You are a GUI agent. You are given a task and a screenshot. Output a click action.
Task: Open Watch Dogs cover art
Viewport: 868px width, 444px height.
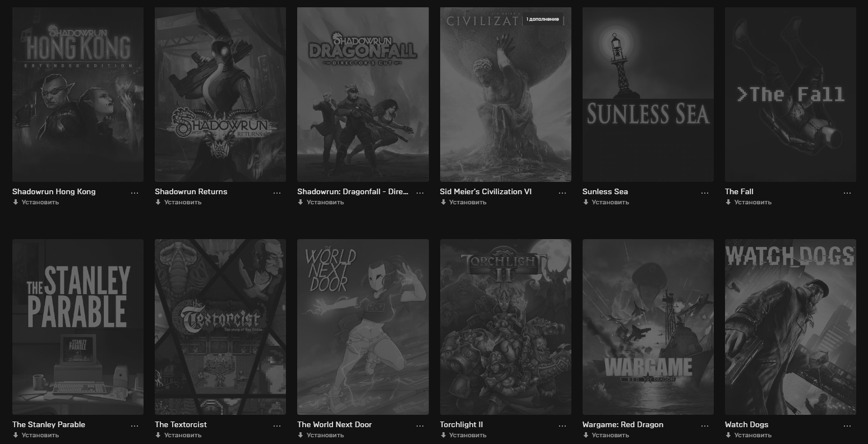click(x=791, y=327)
